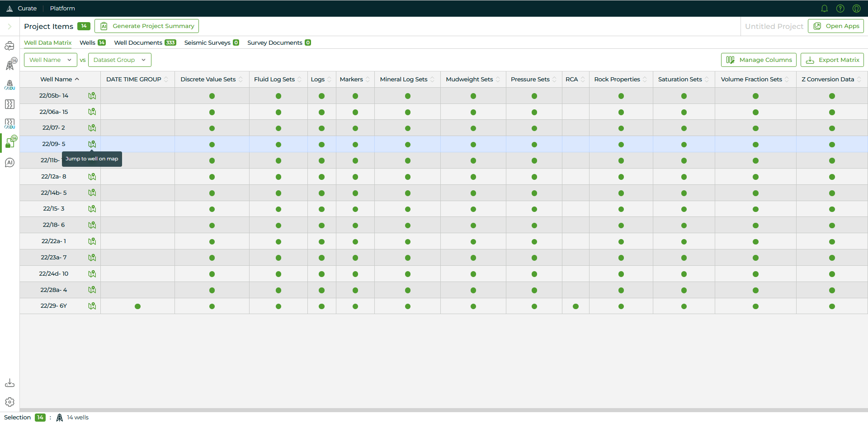The image size is (868, 423).
Task: Click the Untitled Project name field
Action: pyautogui.click(x=774, y=27)
